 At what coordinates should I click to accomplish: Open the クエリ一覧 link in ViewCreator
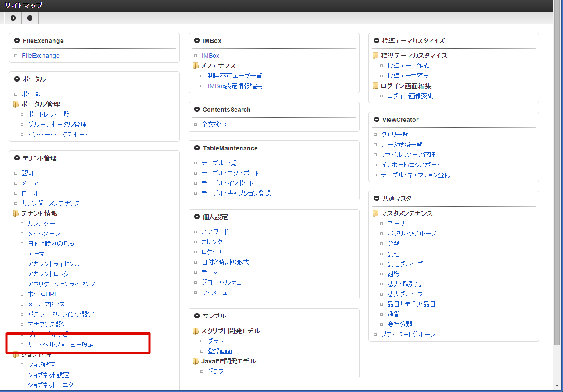pyautogui.click(x=395, y=135)
